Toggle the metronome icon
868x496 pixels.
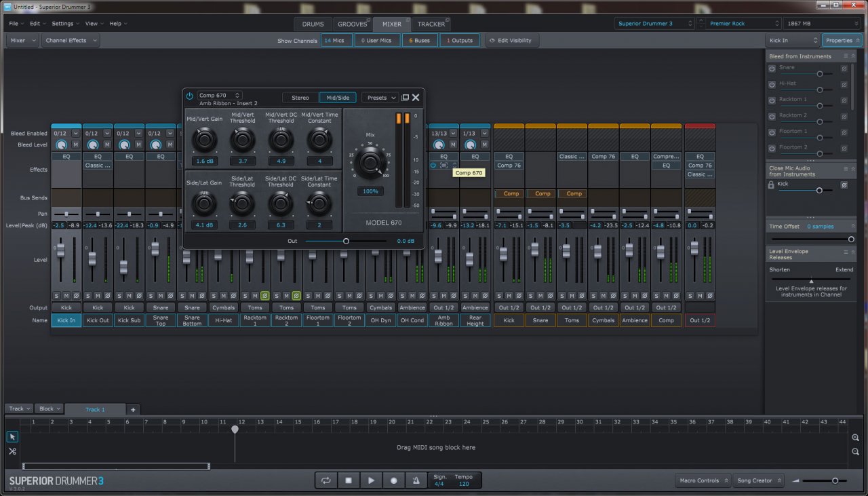416,480
